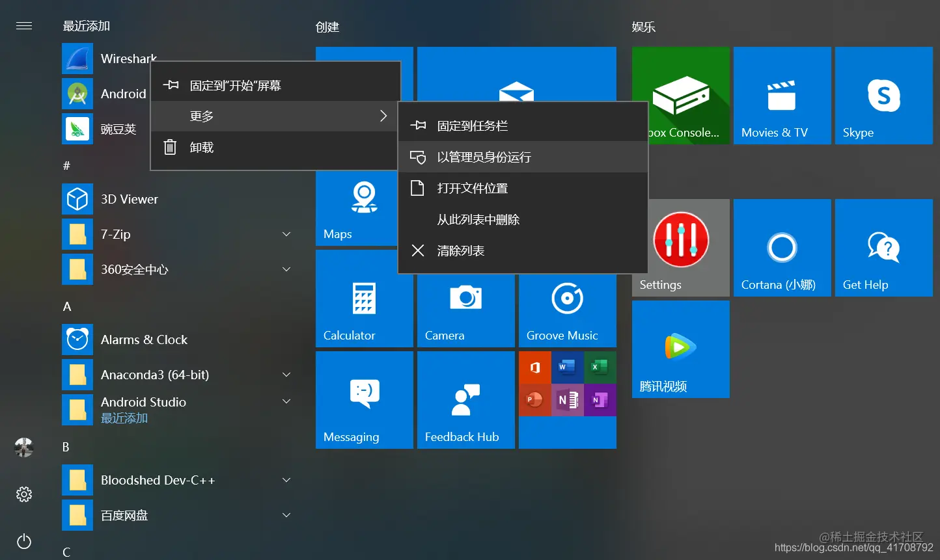
Task: Launch the Cortana (小娜) tile
Action: (x=782, y=248)
